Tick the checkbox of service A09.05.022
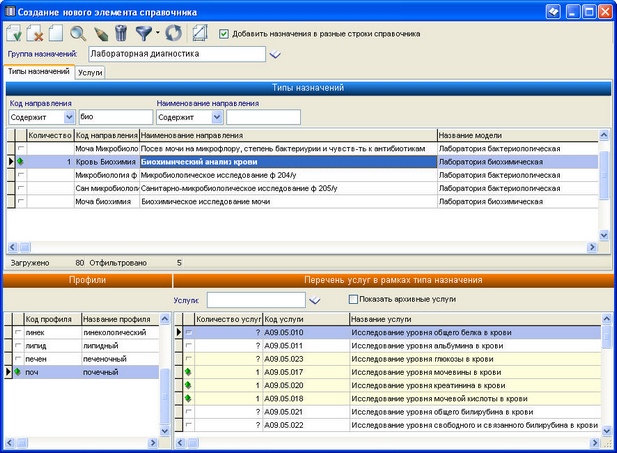Screen dimensions: 617x453 click(x=188, y=425)
